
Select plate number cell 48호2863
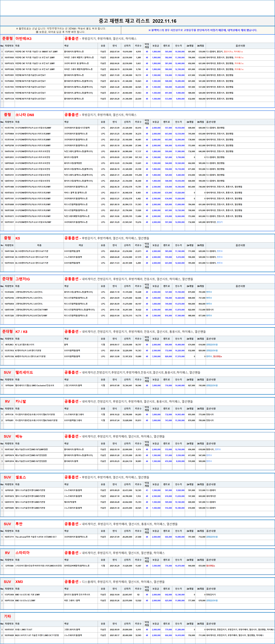9,345
